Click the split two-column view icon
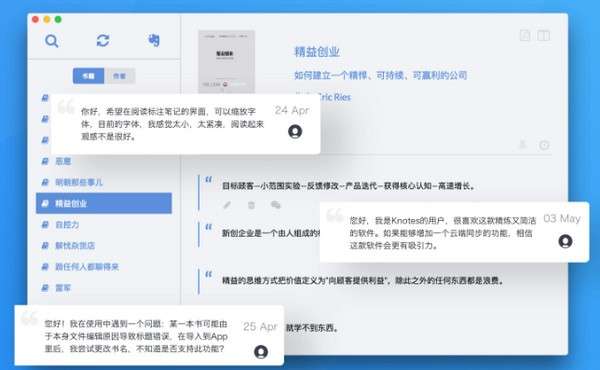600x370 pixels. [543, 36]
